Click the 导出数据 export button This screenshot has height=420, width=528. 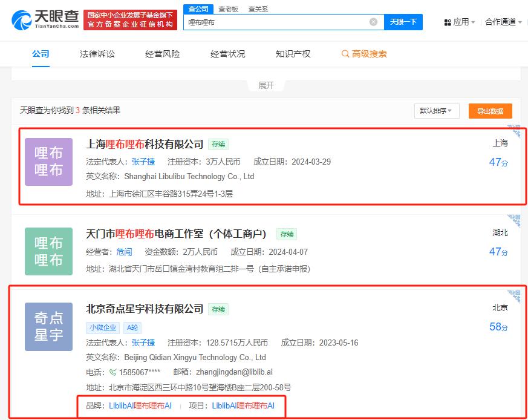(x=490, y=111)
